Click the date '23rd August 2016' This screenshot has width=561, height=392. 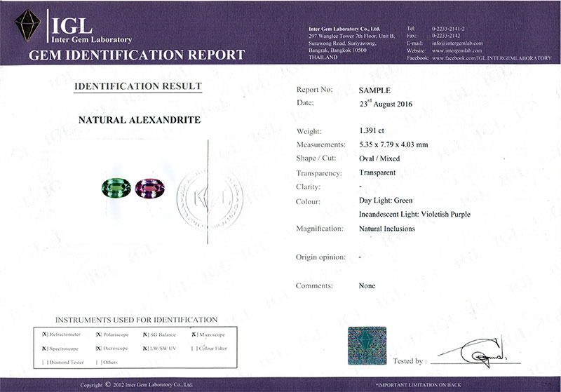pos(386,104)
